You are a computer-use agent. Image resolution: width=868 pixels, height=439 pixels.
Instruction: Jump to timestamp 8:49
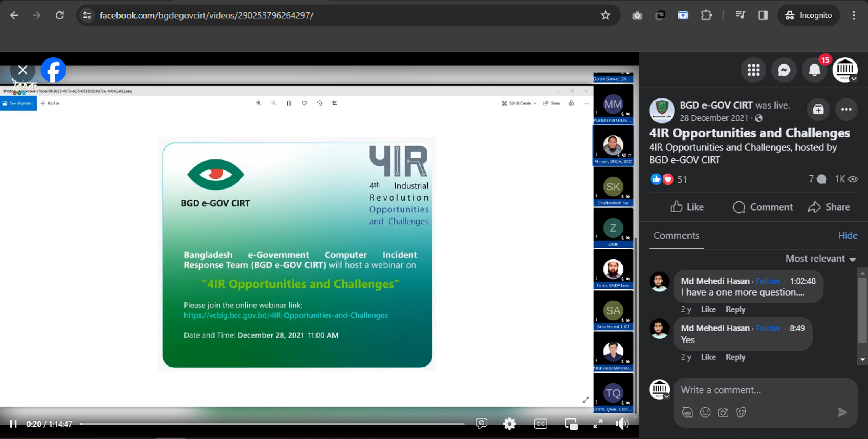point(797,328)
